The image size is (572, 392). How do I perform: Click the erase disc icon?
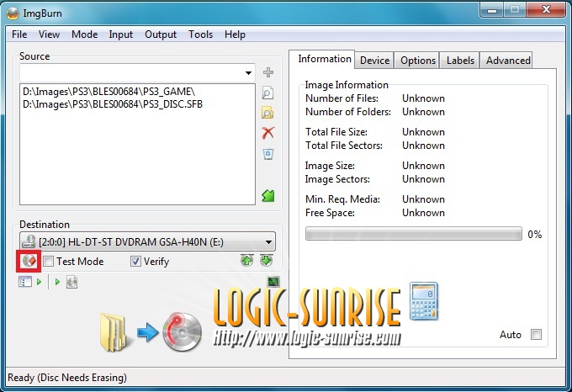point(29,261)
